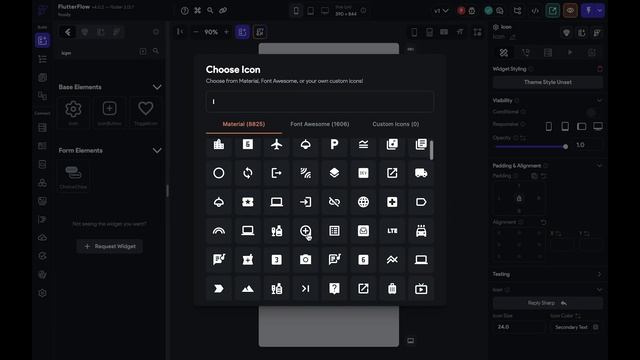Select the sync arrows icon
Screen dimensions: 640x360
pos(248,173)
